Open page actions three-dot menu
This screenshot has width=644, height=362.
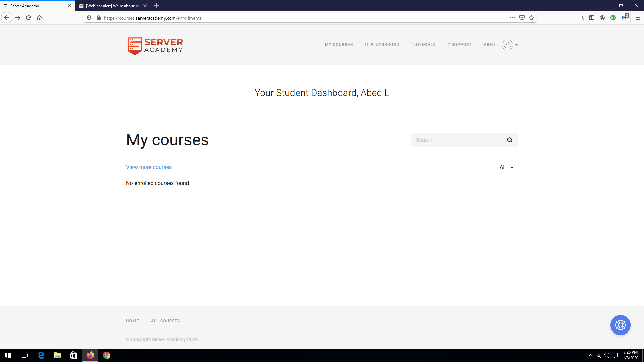pos(512,18)
